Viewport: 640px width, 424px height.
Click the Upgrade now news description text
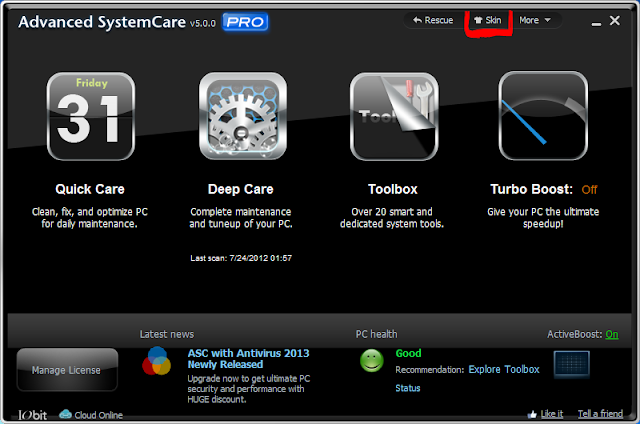click(249, 389)
